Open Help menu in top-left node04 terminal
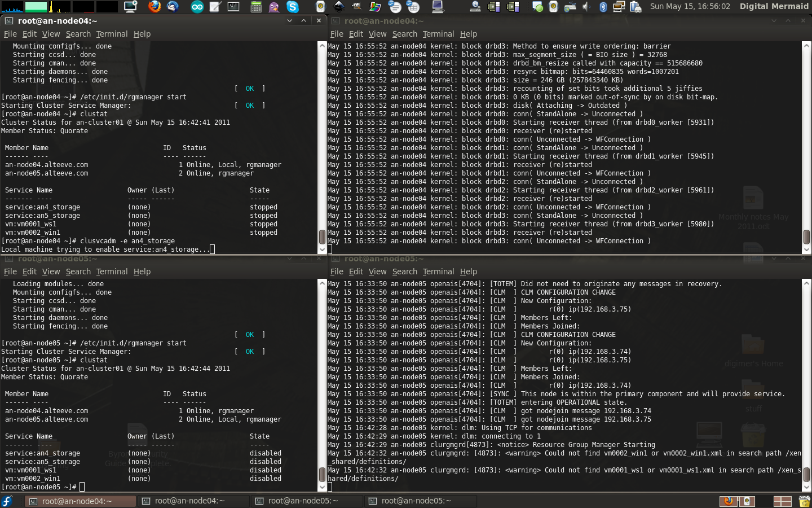Screen dimensions: 812x508 142,34
